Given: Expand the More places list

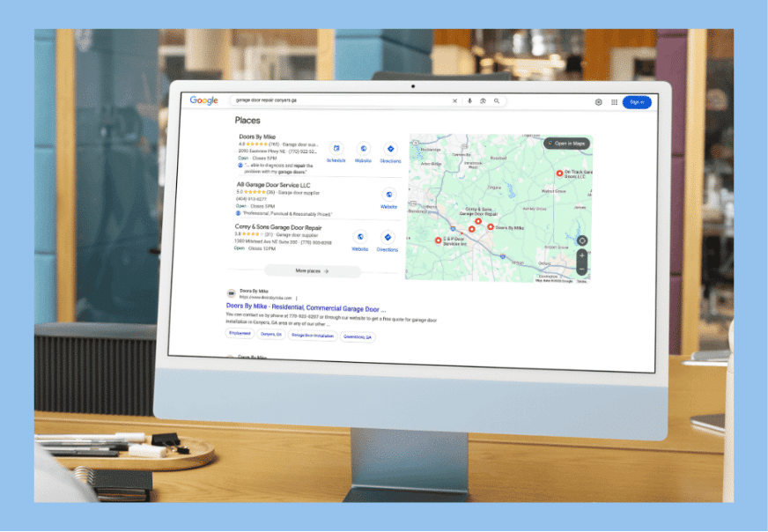Looking at the screenshot, I should coord(313,271).
